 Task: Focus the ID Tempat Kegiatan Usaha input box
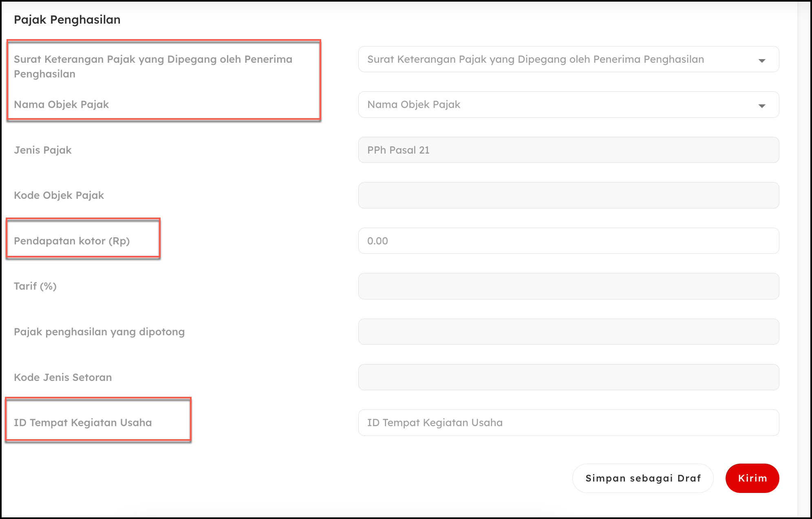coord(568,422)
